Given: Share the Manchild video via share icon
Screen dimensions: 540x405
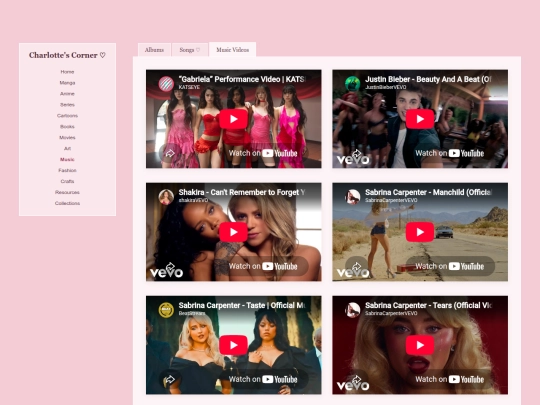Looking at the screenshot, I should 356,266.
